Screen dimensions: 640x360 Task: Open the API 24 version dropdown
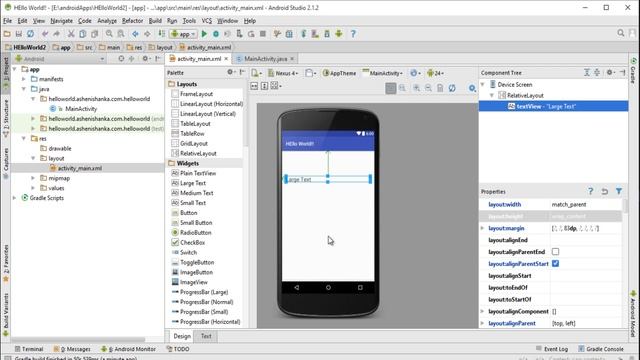click(435, 73)
